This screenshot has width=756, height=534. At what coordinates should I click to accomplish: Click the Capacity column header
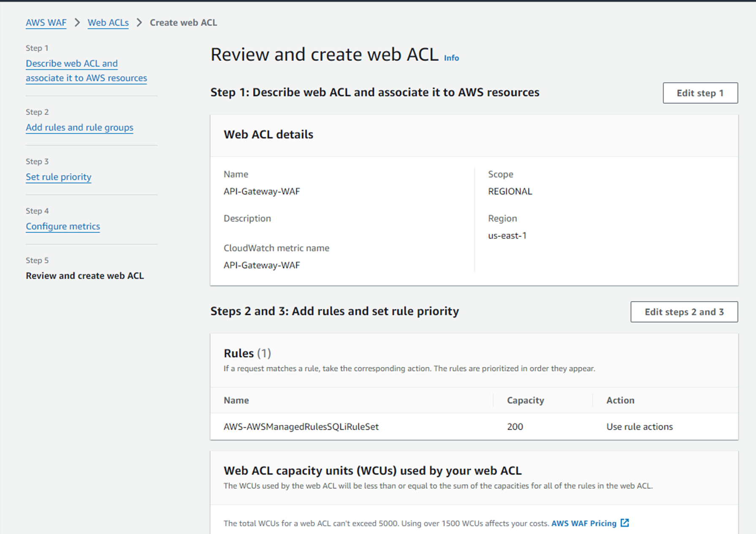pyautogui.click(x=525, y=400)
